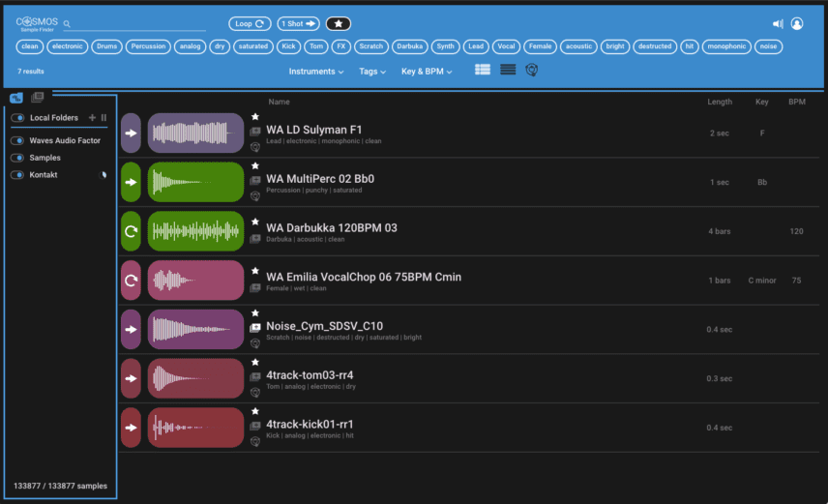Click the WA LD Sulyman F1 waveform
828x504 pixels.
click(x=195, y=133)
